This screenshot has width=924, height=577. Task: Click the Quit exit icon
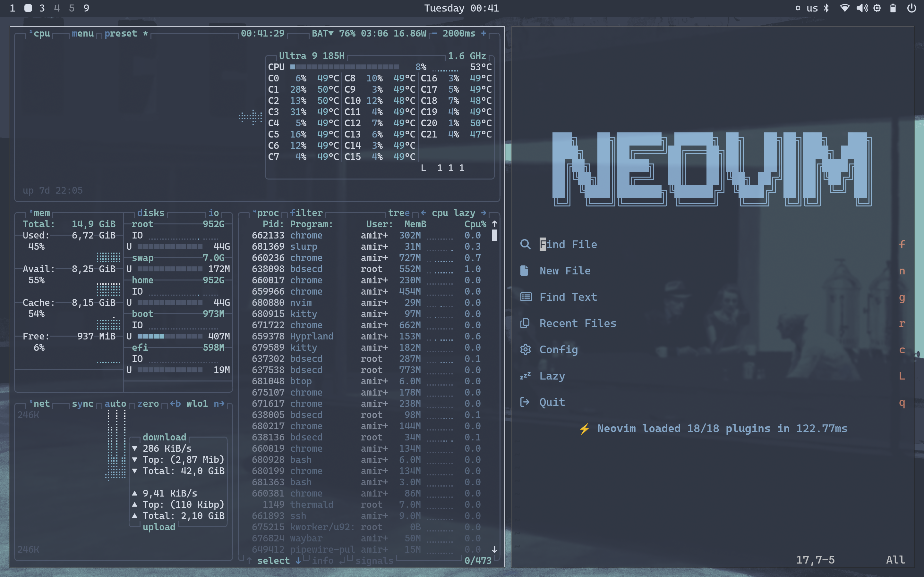click(525, 402)
